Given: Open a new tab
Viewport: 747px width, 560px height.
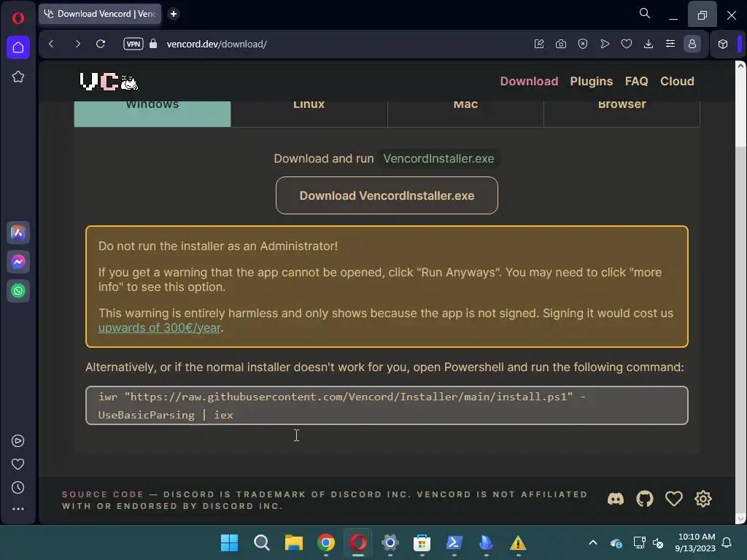Looking at the screenshot, I should click(x=174, y=14).
